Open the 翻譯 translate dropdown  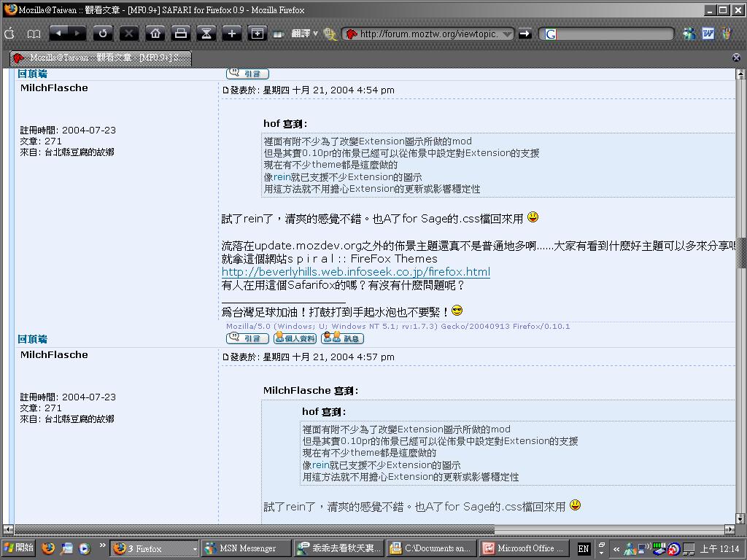304,34
